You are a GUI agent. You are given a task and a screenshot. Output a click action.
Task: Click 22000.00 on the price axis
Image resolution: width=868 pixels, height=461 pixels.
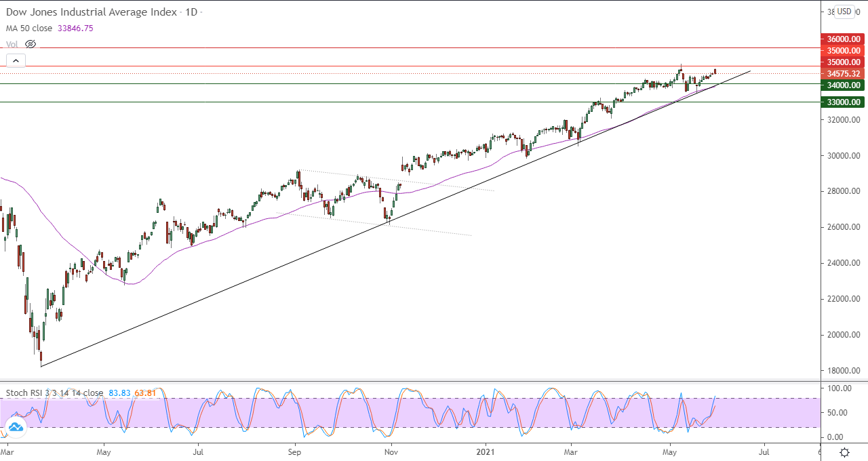pyautogui.click(x=844, y=299)
